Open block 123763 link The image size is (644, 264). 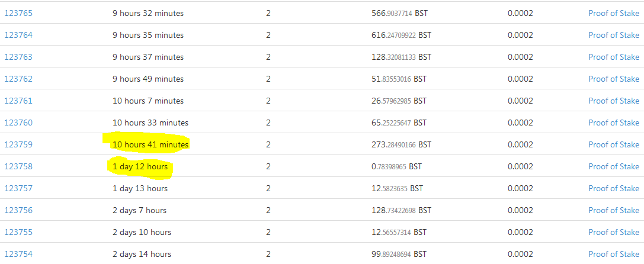18,57
